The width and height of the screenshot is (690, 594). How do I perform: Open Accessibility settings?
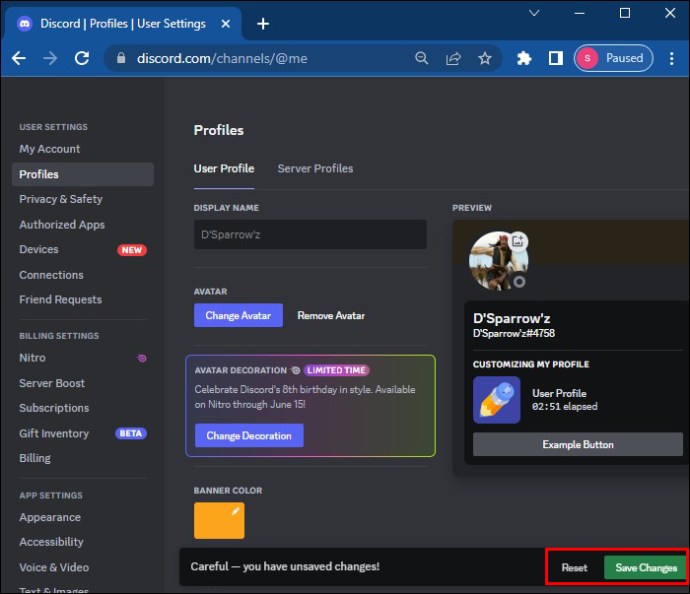point(83,542)
